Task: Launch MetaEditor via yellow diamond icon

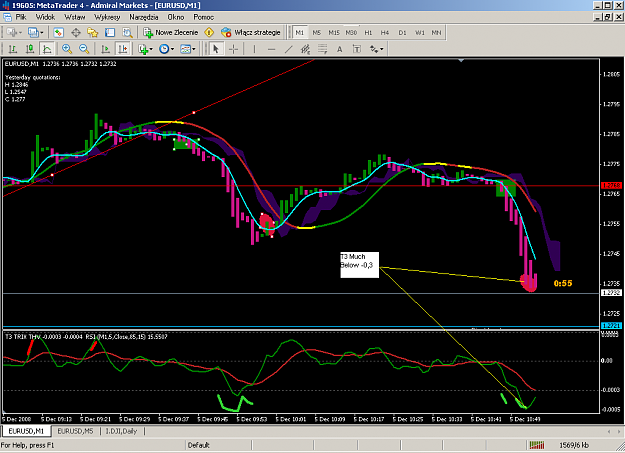Action: (209, 33)
